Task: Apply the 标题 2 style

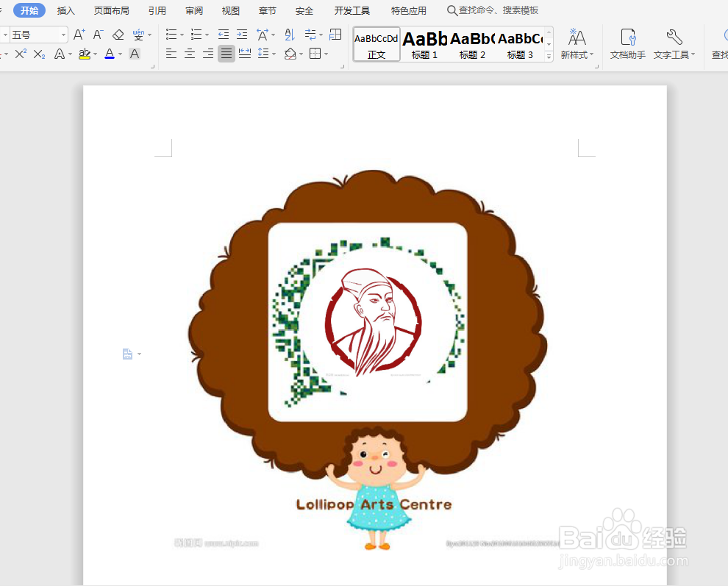Action: coord(472,45)
